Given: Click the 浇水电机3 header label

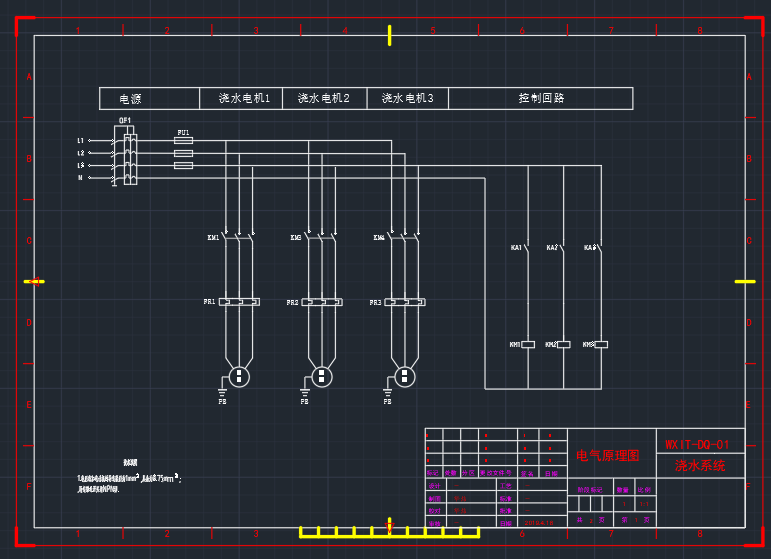Looking at the screenshot, I should click(x=407, y=99).
